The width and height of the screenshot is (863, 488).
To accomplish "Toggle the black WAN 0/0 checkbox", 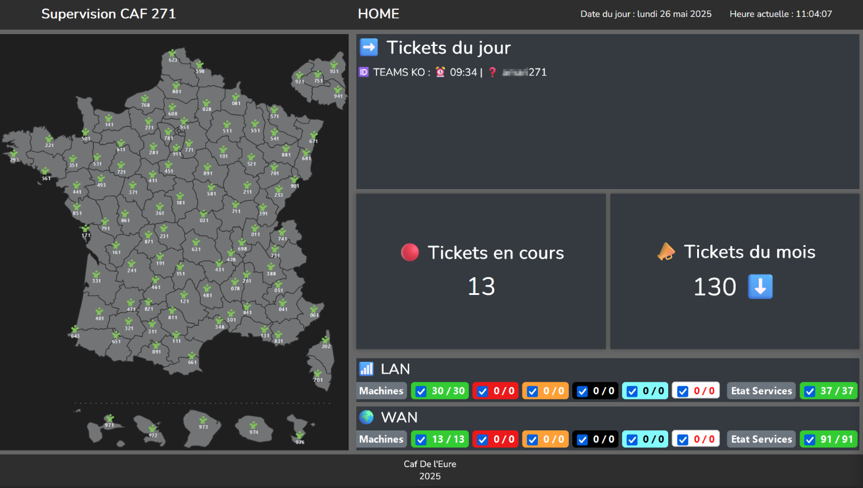I will (582, 440).
